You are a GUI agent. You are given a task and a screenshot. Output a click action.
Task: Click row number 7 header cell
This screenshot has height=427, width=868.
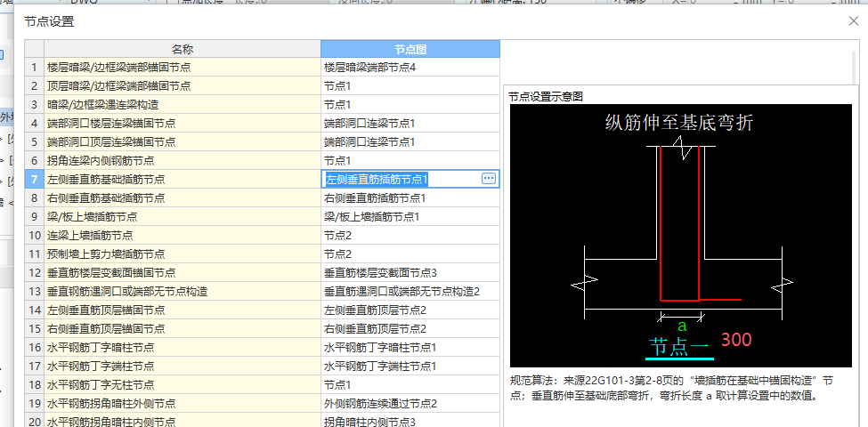35,179
